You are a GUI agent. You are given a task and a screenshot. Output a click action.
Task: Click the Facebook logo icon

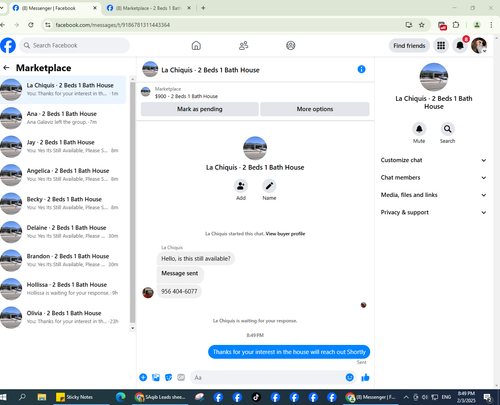point(8,45)
